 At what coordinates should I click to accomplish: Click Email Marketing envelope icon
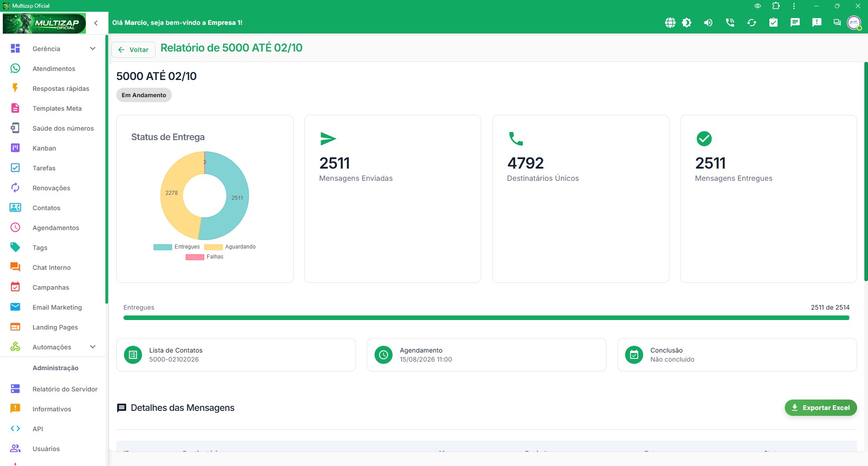(x=15, y=307)
